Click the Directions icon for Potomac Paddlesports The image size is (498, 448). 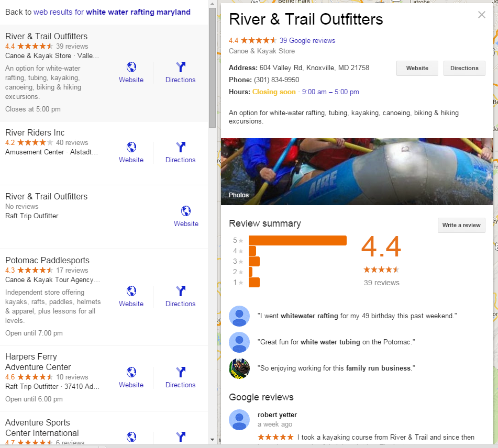pyautogui.click(x=180, y=291)
